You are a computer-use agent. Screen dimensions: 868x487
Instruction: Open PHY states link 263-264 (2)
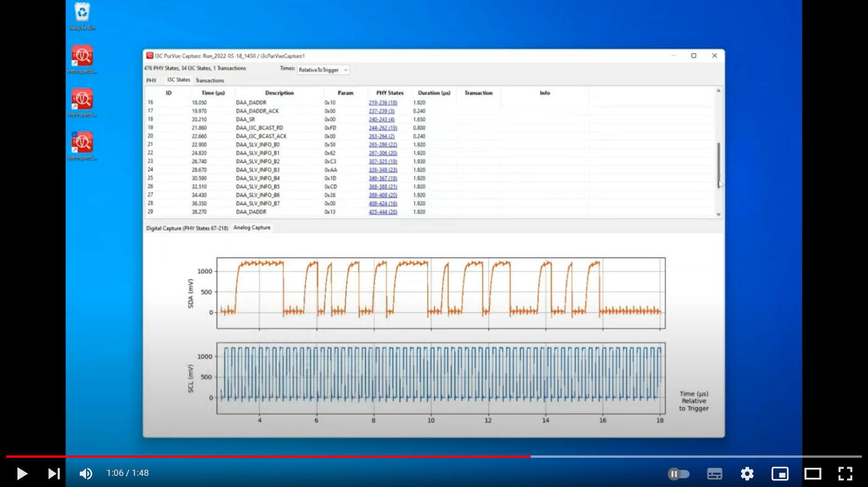tap(382, 136)
